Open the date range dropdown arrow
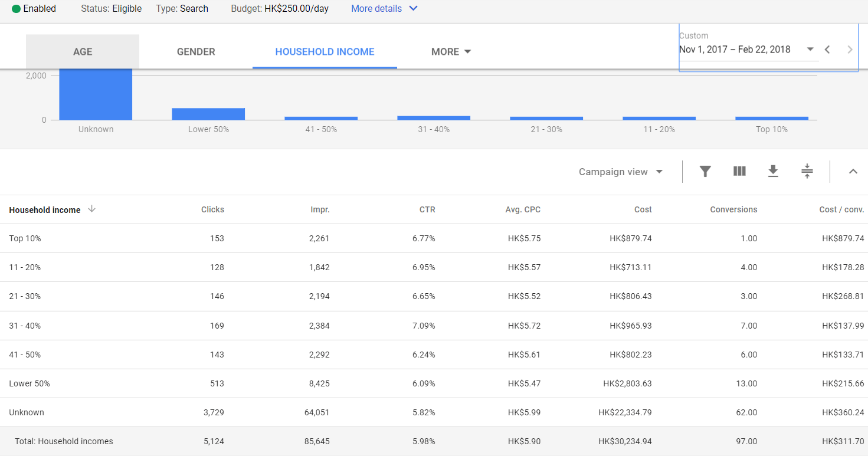The height and width of the screenshot is (456, 868). click(811, 50)
